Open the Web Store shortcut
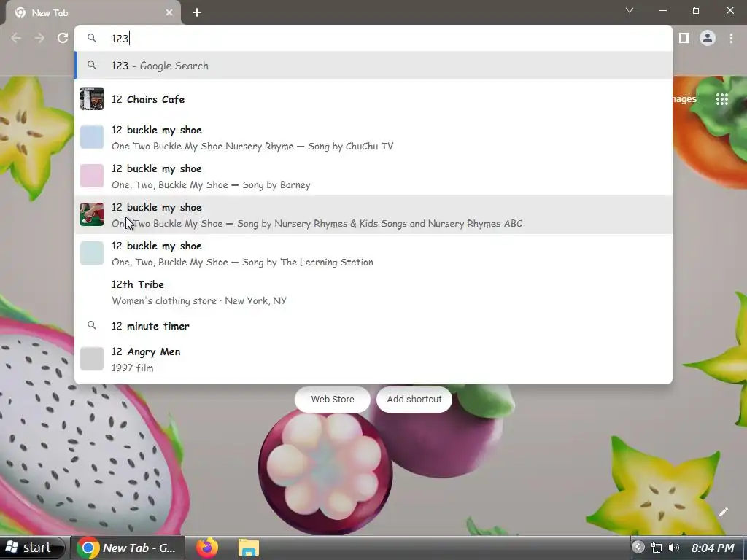This screenshot has width=747, height=560. (333, 399)
